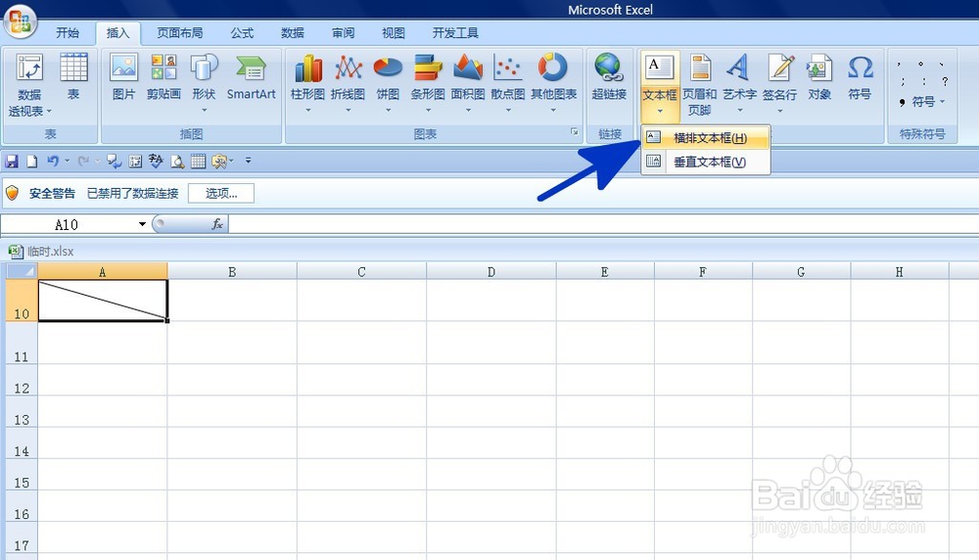979x560 pixels.
Task: Insert an object (对象)
Action: tap(819, 76)
